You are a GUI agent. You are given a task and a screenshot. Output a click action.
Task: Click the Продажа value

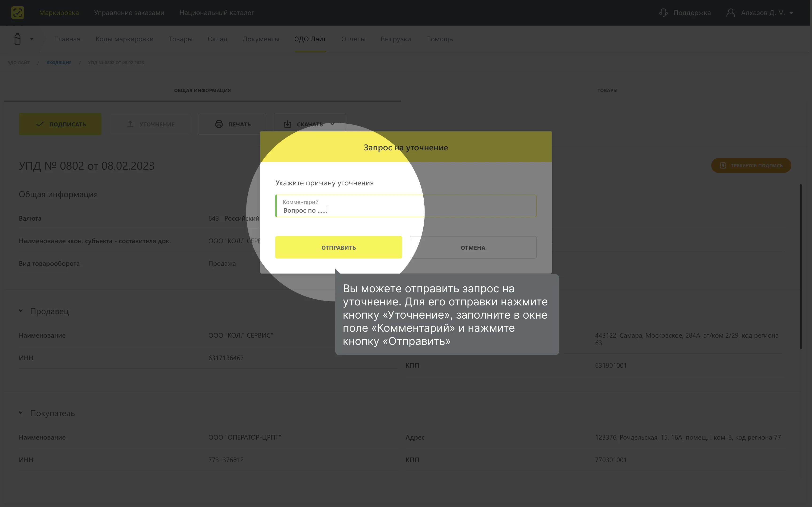(222, 264)
